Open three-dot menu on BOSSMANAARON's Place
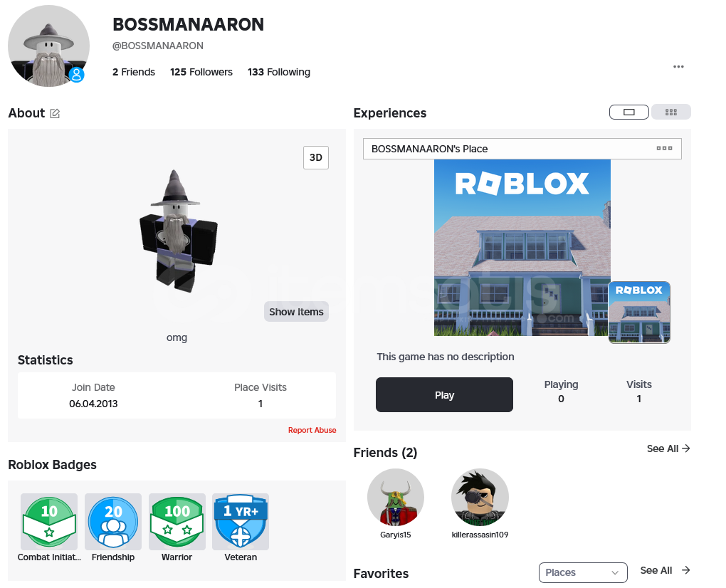Image resolution: width=726 pixels, height=588 pixels. [664, 148]
